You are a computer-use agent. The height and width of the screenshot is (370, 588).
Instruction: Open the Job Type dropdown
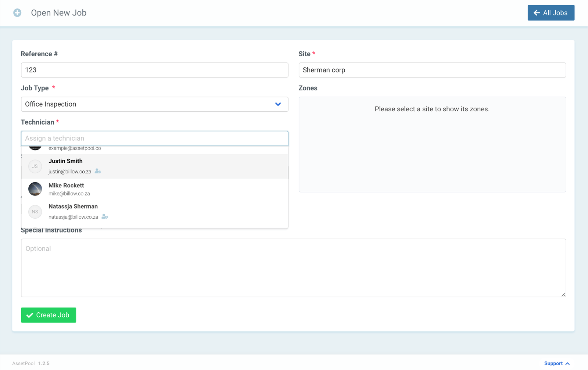[x=154, y=104]
